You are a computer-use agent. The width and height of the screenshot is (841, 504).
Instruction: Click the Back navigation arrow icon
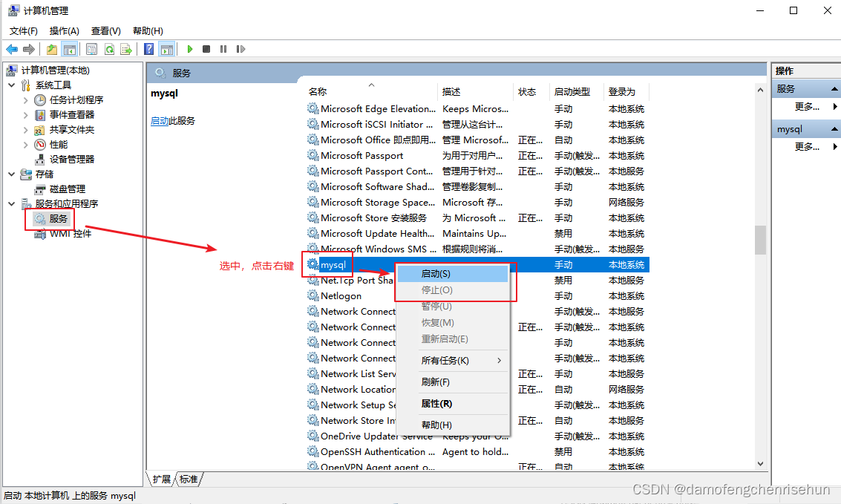click(13, 49)
